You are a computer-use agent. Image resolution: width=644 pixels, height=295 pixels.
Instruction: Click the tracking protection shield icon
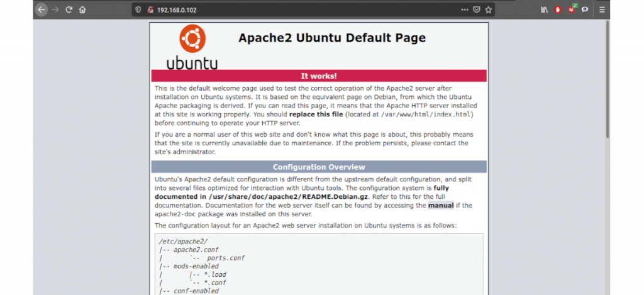tap(138, 9)
